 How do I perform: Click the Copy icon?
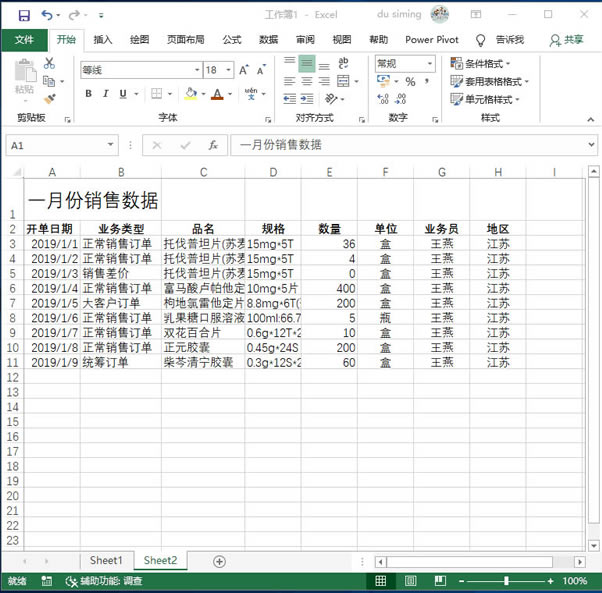coord(49,81)
